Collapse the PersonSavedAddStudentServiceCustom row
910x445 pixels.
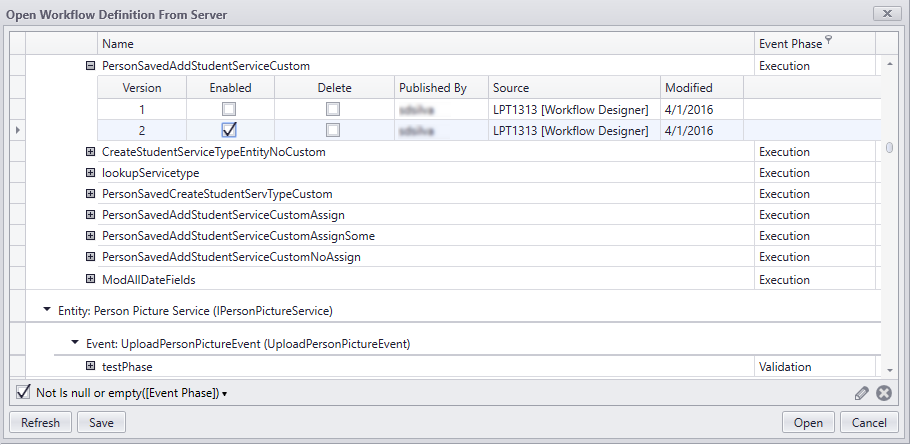[90, 66]
